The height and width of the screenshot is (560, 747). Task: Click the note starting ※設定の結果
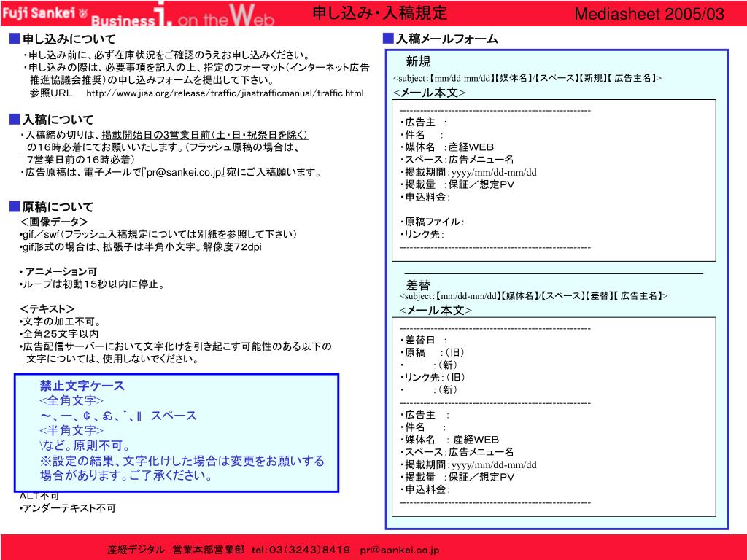coord(182,468)
